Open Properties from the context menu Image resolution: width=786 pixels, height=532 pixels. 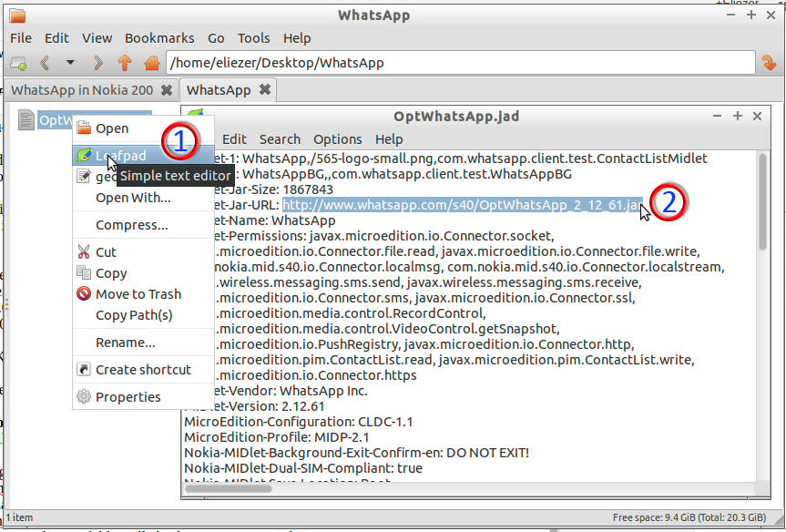click(x=143, y=396)
